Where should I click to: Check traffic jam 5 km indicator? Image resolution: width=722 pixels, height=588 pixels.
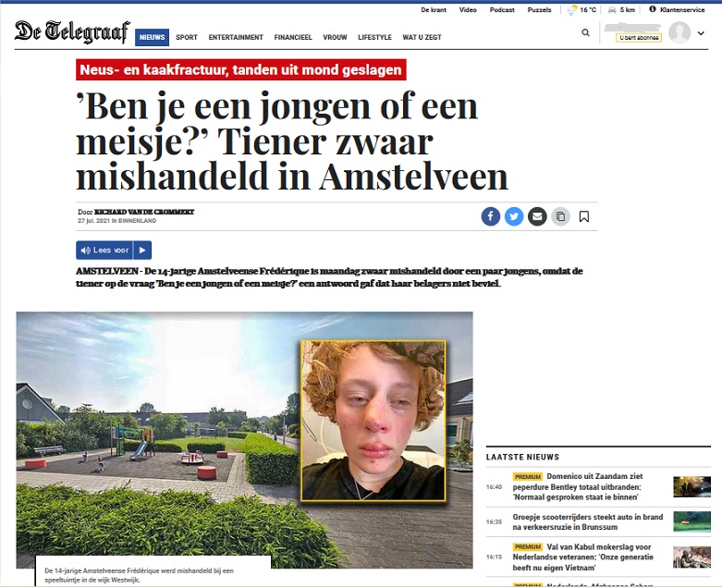point(621,9)
